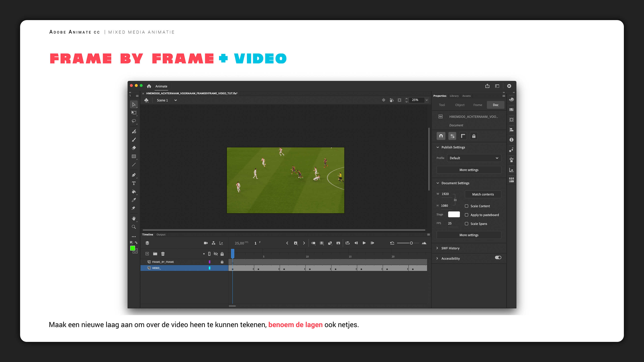Click the trash icon to delete layer
This screenshot has width=644, height=362.
pyautogui.click(x=163, y=254)
